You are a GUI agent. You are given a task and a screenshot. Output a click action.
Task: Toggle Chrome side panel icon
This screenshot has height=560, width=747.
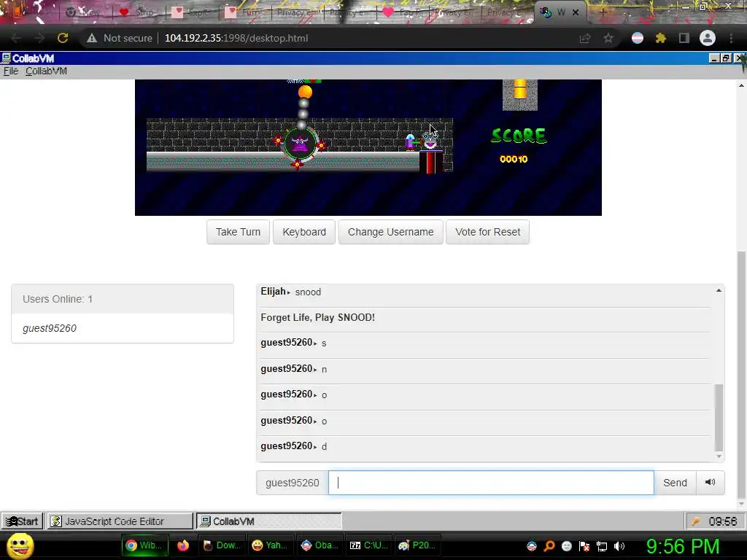(684, 38)
